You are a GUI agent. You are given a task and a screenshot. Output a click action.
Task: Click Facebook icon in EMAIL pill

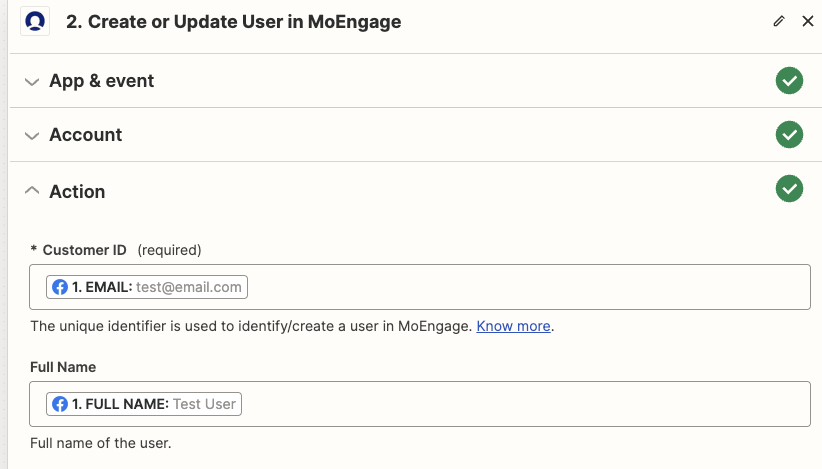click(60, 287)
